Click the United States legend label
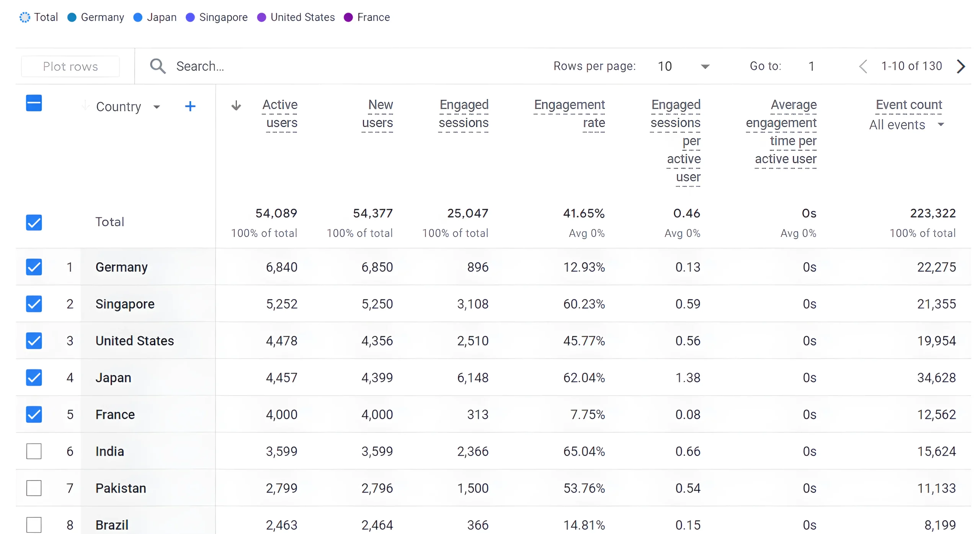The width and height of the screenshot is (980, 534). 302,17
